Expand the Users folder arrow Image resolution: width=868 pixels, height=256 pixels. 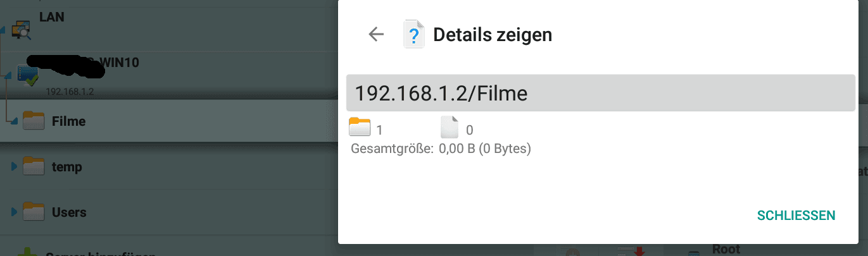[x=15, y=212]
